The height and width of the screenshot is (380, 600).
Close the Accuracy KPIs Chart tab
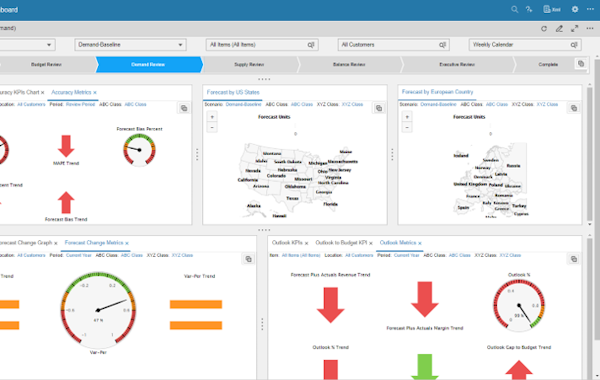tap(42, 93)
